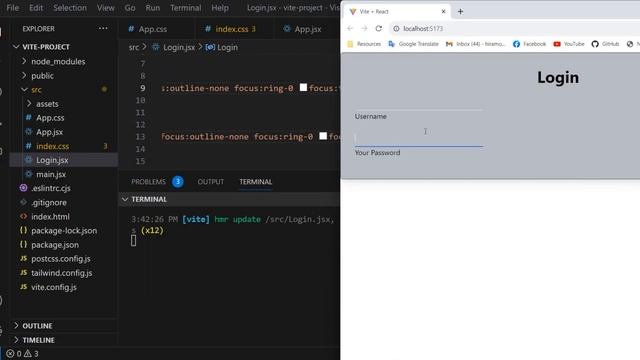Click src in the breadcrumb

tap(134, 47)
